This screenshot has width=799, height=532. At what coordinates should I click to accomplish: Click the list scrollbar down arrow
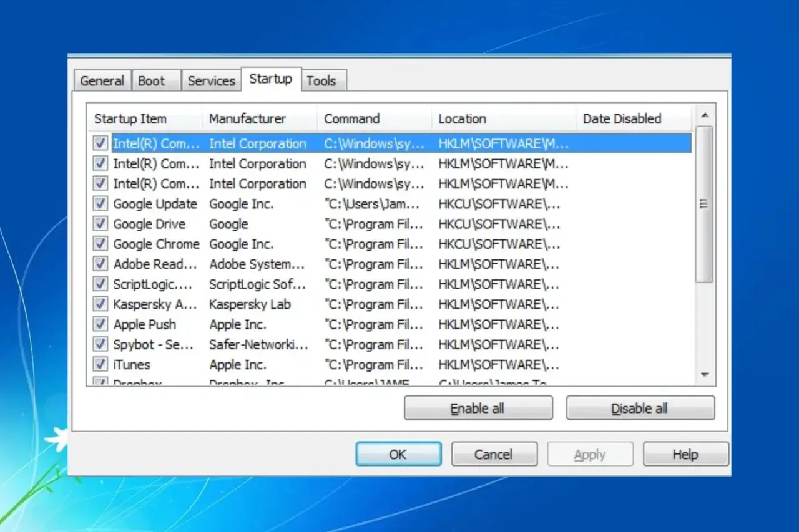[705, 375]
